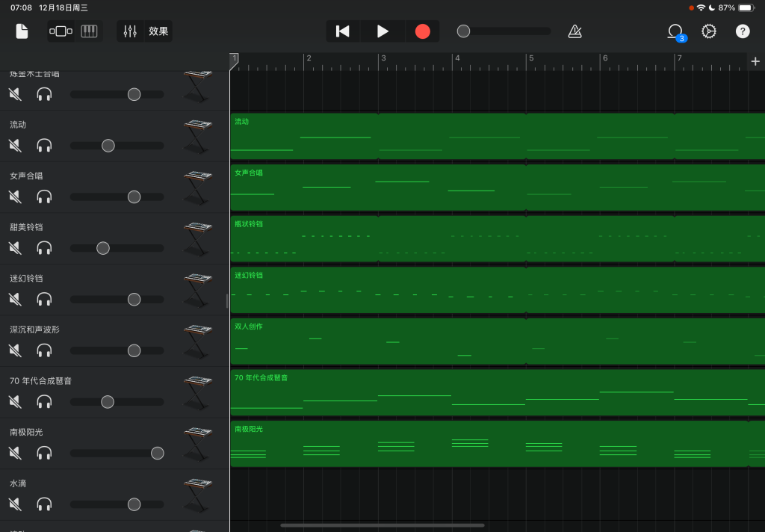Solo the 水滴 track

pyautogui.click(x=44, y=504)
